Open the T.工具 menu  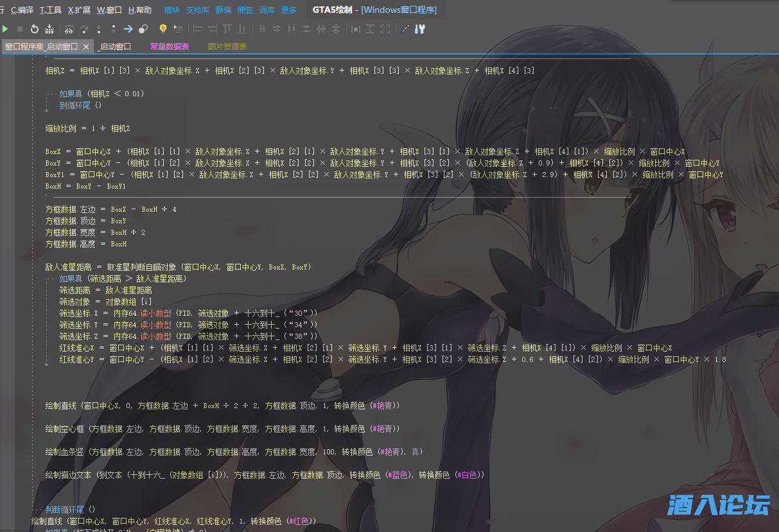tap(51, 10)
